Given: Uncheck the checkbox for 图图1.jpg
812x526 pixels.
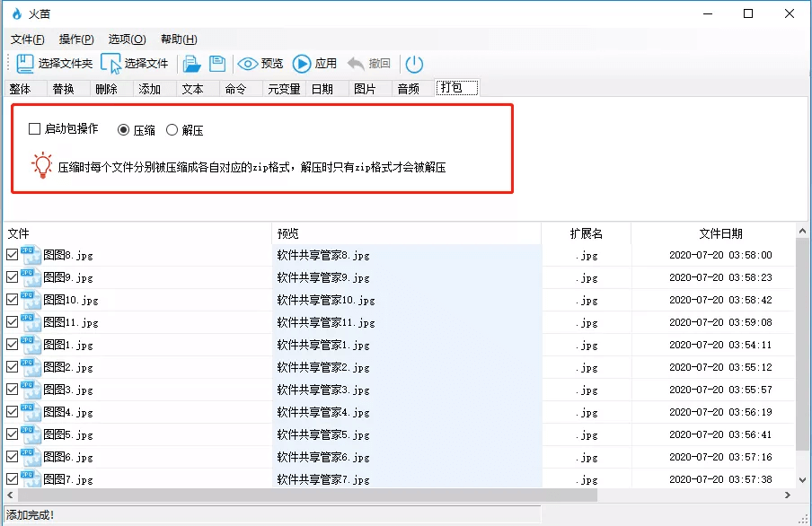Looking at the screenshot, I should 13,345.
